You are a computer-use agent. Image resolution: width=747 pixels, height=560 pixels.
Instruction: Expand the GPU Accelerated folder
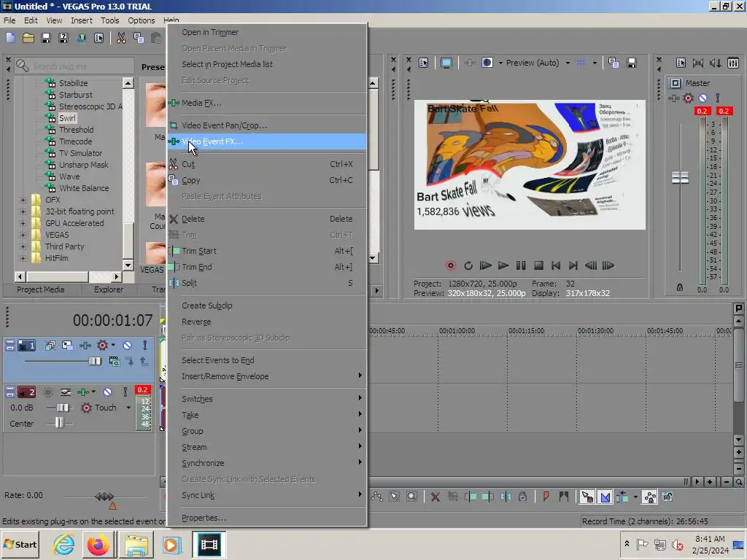(23, 223)
